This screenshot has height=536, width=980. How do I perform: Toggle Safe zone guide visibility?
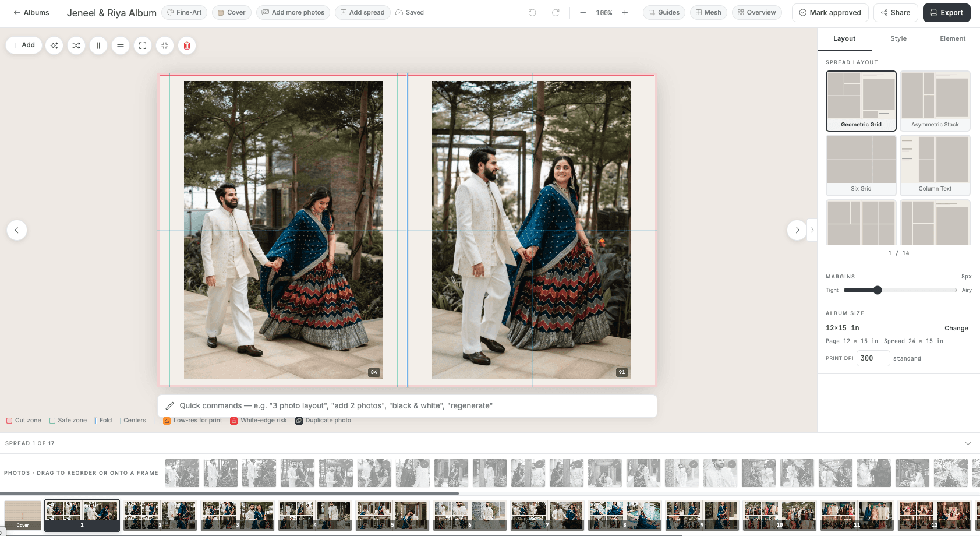coord(68,421)
